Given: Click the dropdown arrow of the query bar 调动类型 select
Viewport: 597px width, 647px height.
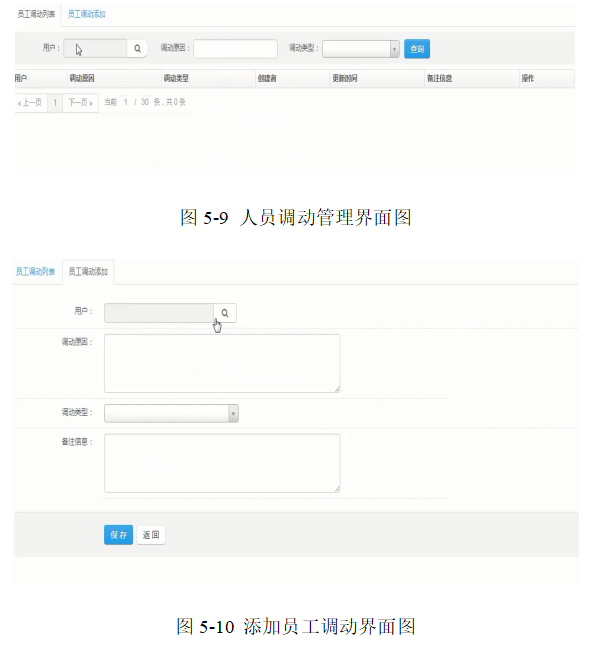Looking at the screenshot, I should tap(394, 49).
